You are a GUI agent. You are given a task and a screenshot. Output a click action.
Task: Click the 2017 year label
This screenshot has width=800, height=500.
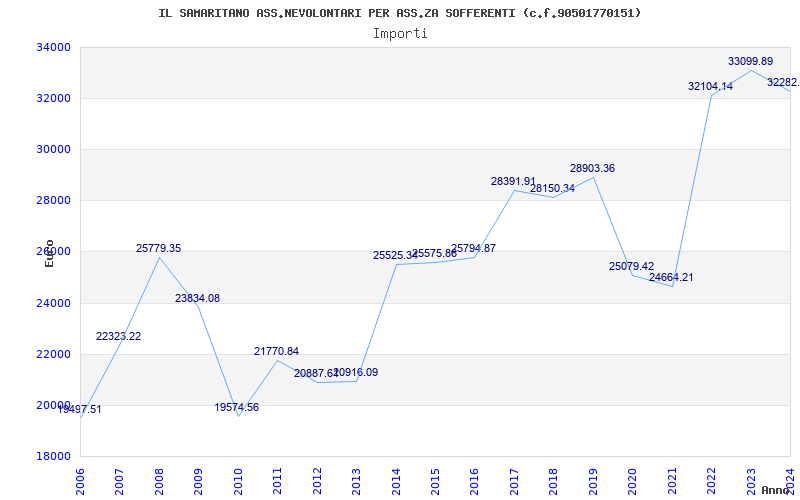(514, 482)
